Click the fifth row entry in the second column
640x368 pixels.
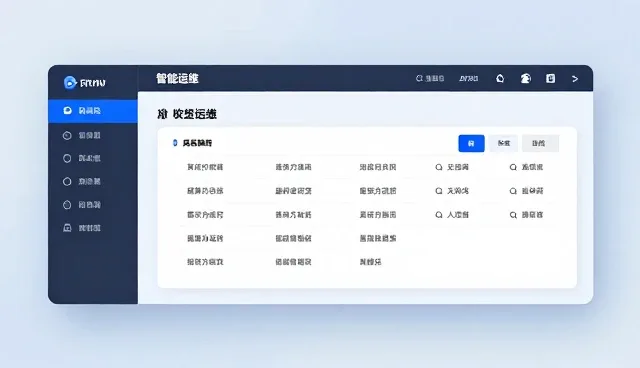click(293, 262)
